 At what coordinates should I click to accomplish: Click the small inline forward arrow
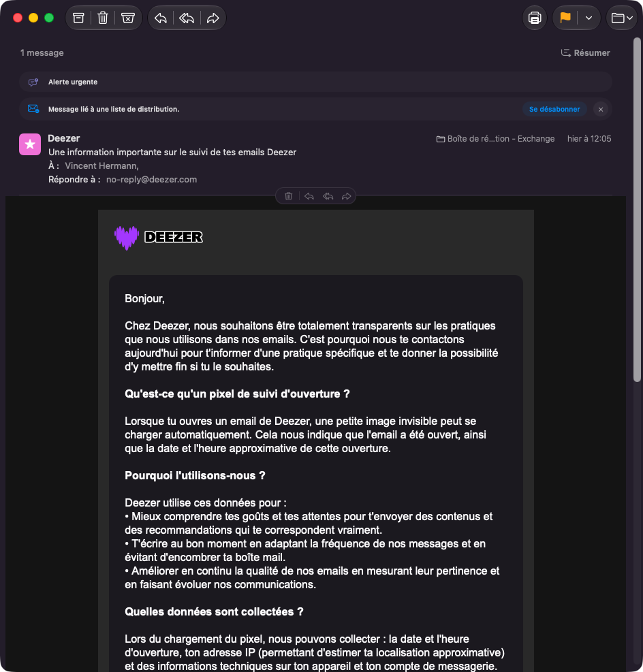pos(347,196)
